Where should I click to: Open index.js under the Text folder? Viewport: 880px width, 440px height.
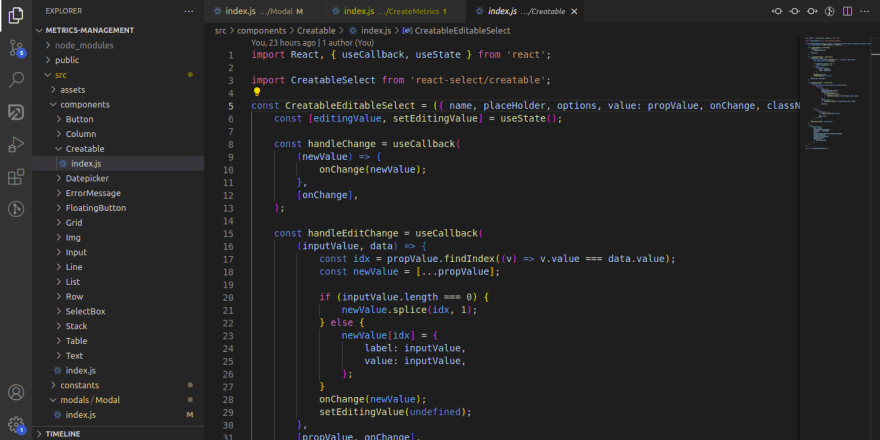point(119,370)
